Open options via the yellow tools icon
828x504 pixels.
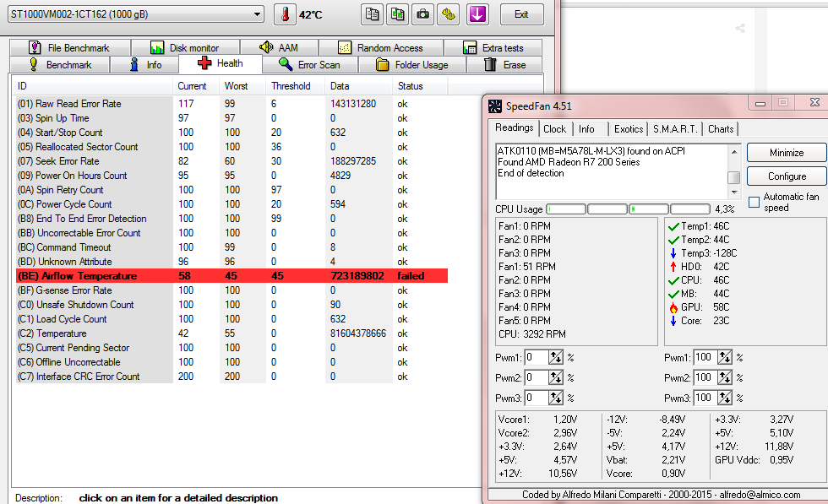click(449, 14)
